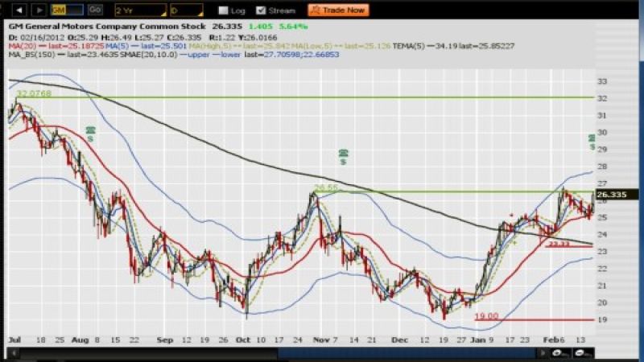The height and width of the screenshot is (362, 644).
Task: Click the phone/dollar event icon near August
Action: 90,134
